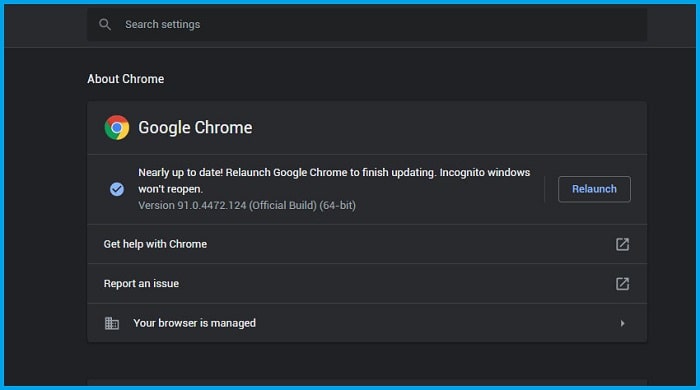Focus the Search settings field
Screen dimensions: 700x390
coord(367,25)
